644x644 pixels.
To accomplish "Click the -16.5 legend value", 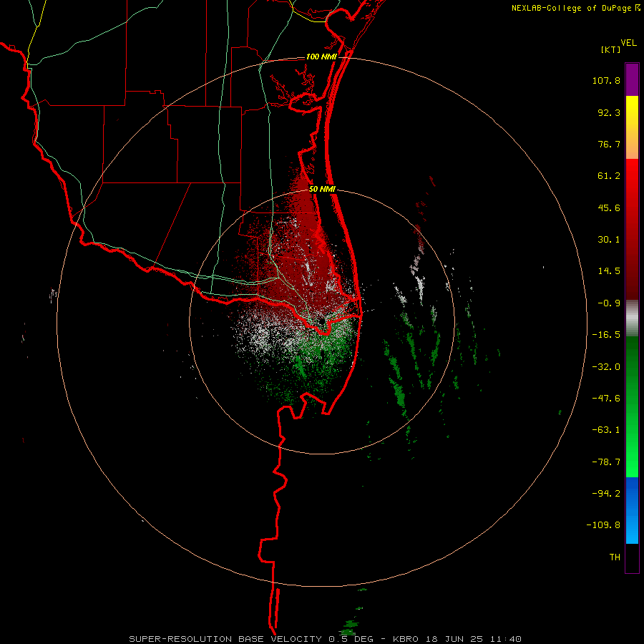I will (x=606, y=335).
